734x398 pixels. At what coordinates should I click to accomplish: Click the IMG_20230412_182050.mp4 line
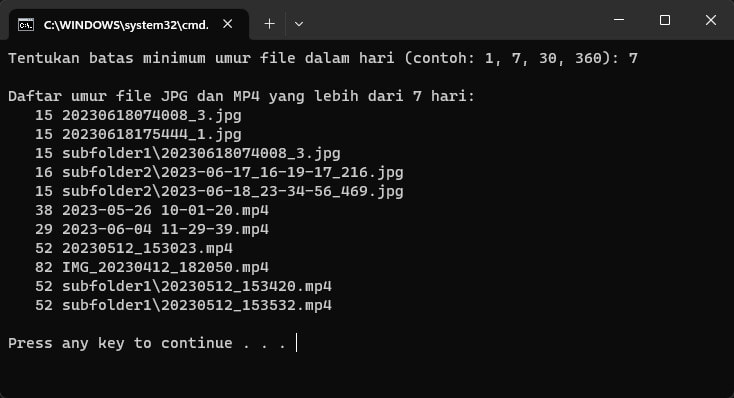pos(152,267)
